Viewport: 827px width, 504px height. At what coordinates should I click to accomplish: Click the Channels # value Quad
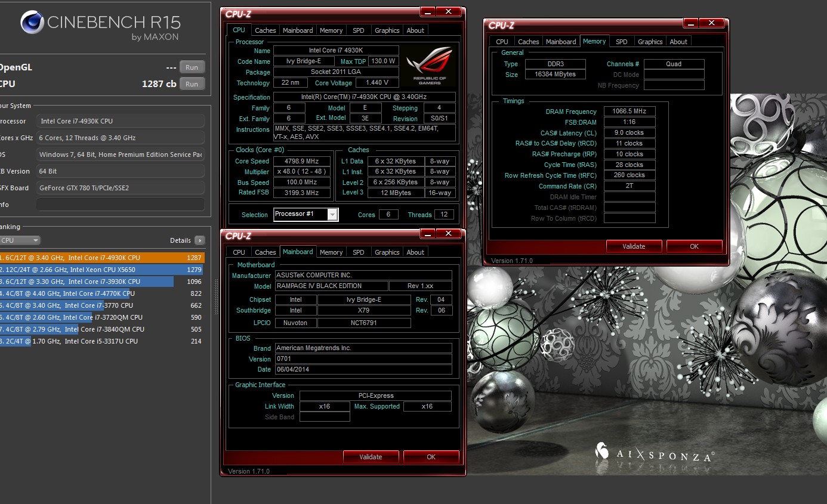(x=674, y=64)
